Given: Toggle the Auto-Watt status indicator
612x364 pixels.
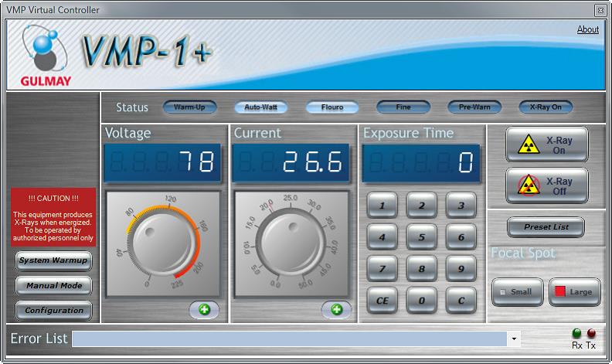Looking at the screenshot, I should point(260,107).
